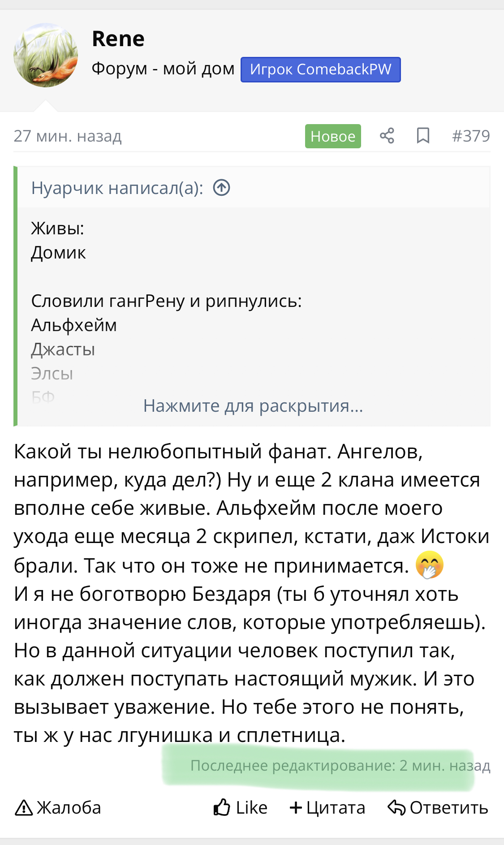The width and height of the screenshot is (504, 845).
Task: Click the Игрок ComebackPW badge
Action: pyautogui.click(x=320, y=69)
